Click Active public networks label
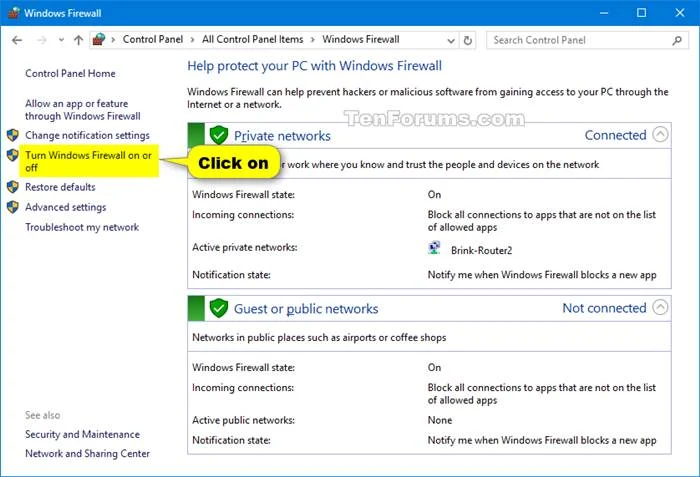Viewport: 700px width, 477px height. 243,420
